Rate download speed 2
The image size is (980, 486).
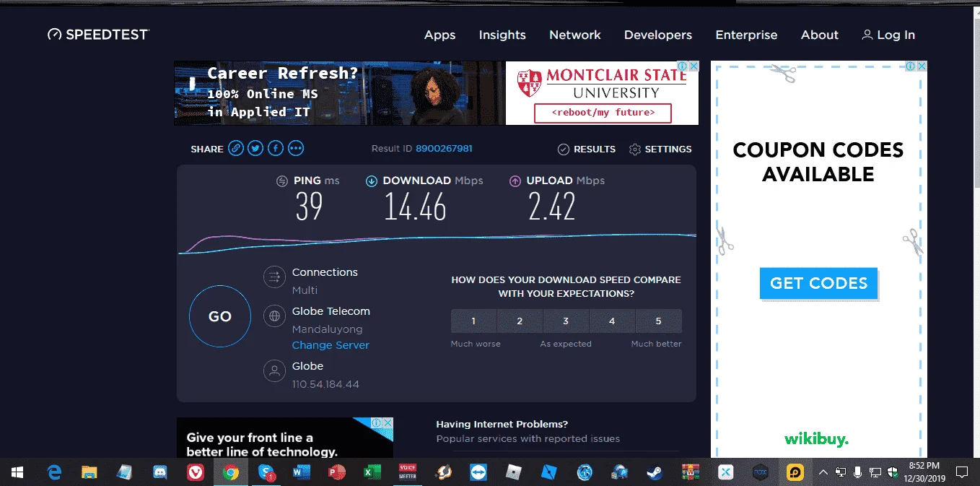(x=520, y=321)
